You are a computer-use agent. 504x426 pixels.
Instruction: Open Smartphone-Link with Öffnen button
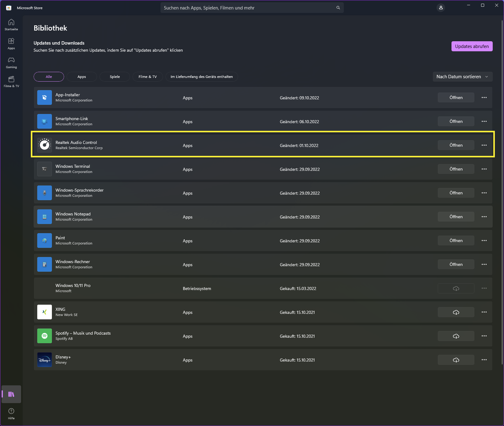pyautogui.click(x=456, y=121)
